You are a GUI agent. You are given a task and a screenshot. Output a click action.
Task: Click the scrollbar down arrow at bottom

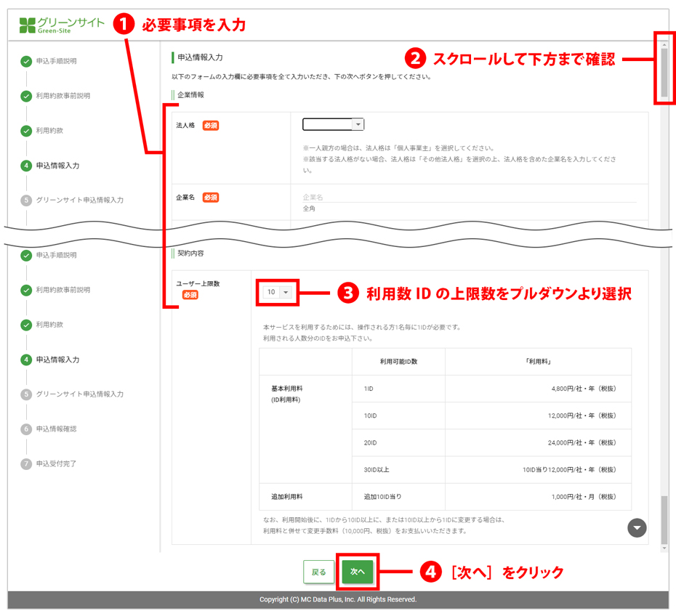coord(664,548)
